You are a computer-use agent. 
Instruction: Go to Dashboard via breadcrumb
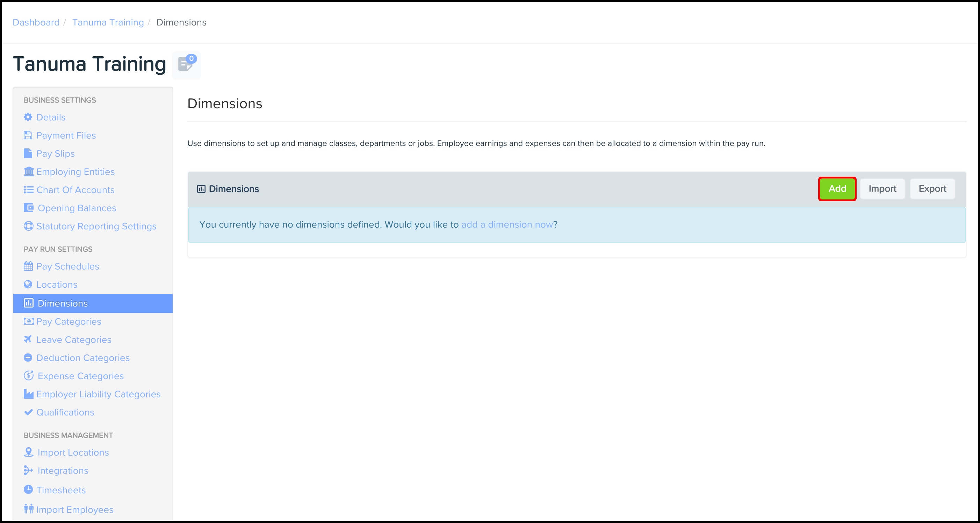click(36, 22)
